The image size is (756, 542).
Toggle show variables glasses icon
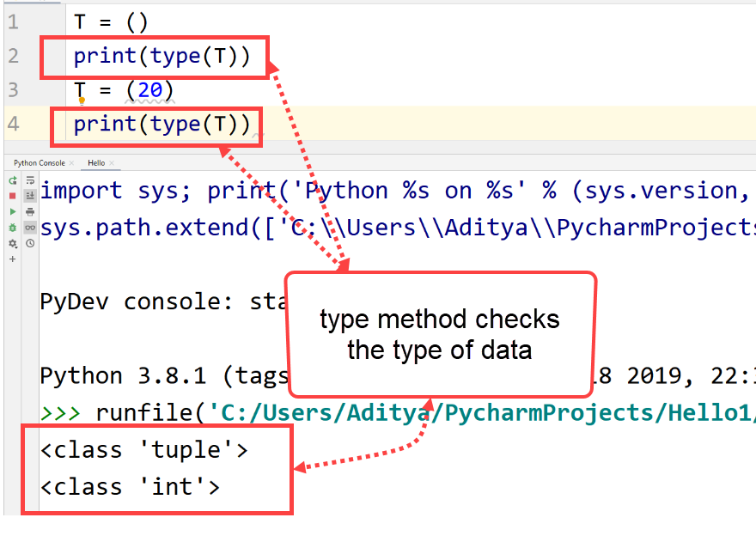tap(30, 228)
